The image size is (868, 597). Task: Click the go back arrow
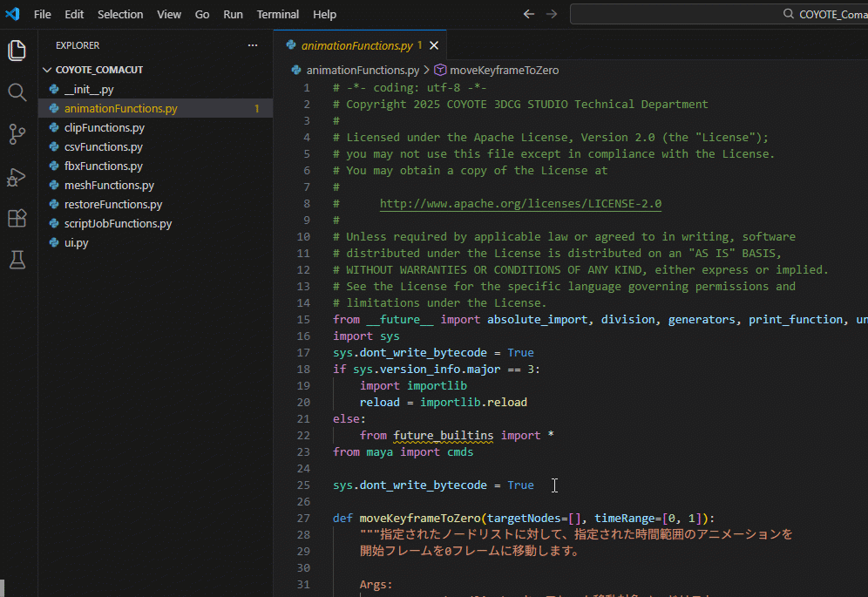tap(528, 14)
